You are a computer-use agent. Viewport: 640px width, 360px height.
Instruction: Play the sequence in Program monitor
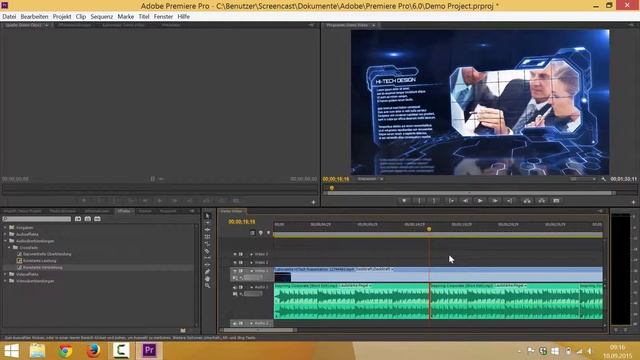480,201
